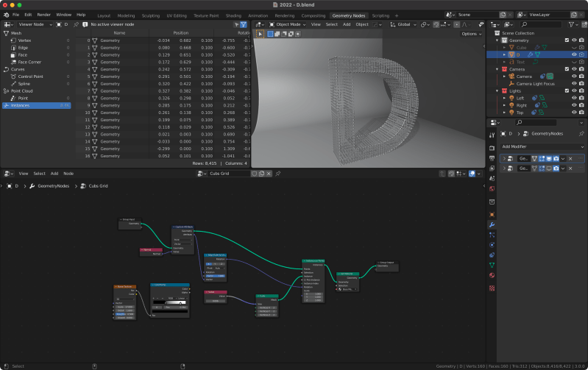Select the Select Box tool in the viewport
Screen dimensions: 588x370
coord(270,34)
